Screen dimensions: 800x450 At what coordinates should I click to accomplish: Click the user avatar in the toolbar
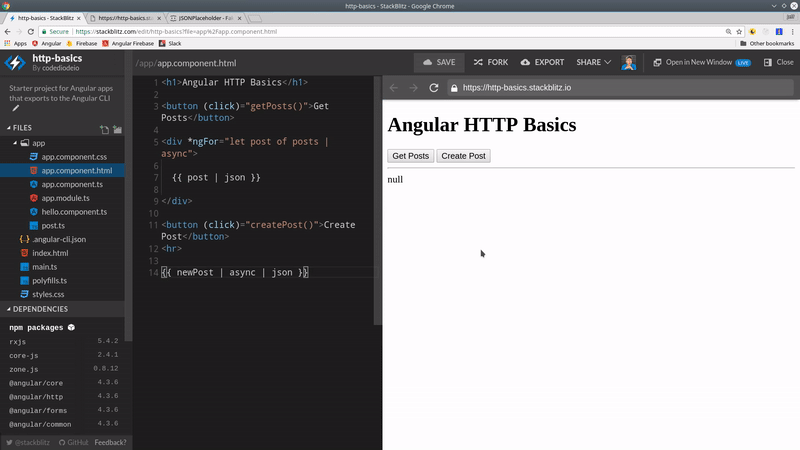pyautogui.click(x=628, y=62)
